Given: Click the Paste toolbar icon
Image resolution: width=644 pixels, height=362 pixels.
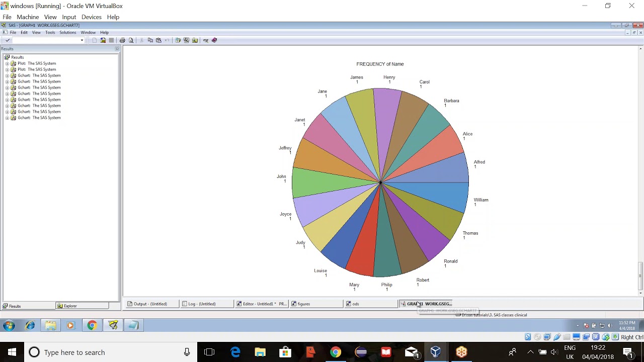Looking at the screenshot, I should pyautogui.click(x=158, y=40).
